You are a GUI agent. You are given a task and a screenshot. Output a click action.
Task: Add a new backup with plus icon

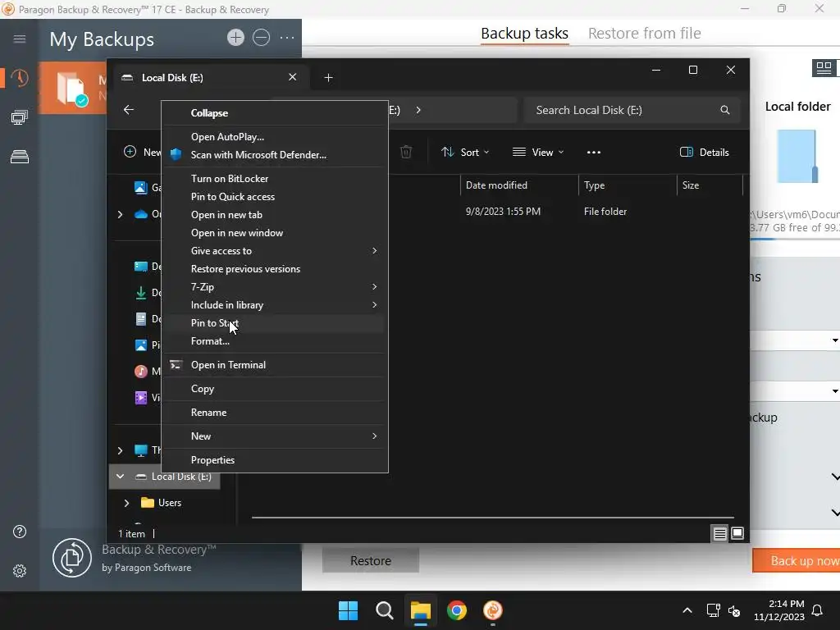pyautogui.click(x=235, y=38)
